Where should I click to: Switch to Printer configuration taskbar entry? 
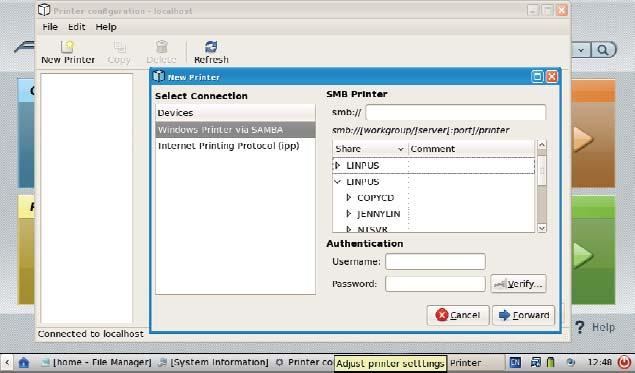coord(304,362)
